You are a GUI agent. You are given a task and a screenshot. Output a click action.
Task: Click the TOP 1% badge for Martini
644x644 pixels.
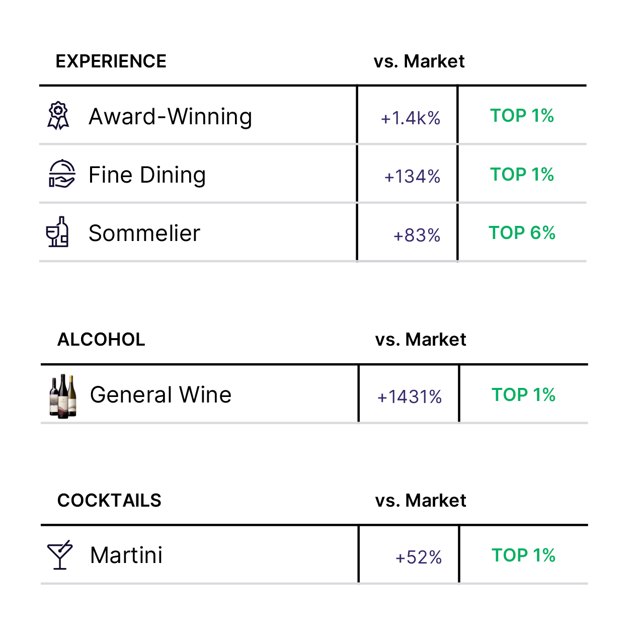click(x=523, y=555)
